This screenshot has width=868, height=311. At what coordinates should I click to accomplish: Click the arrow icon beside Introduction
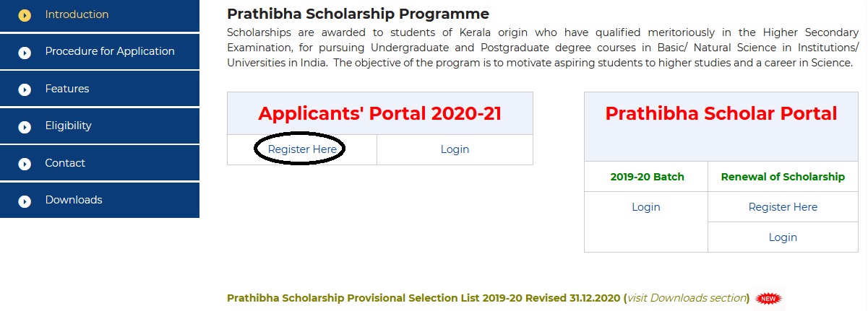point(25,15)
